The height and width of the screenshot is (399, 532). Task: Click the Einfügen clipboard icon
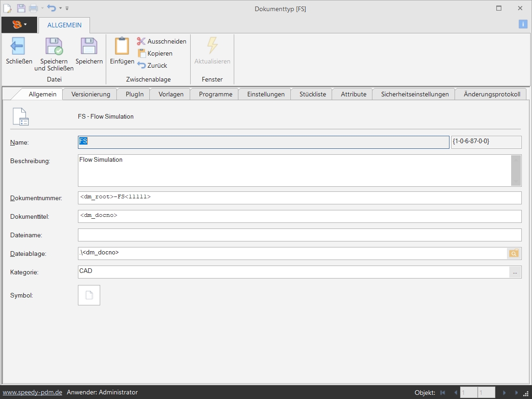pyautogui.click(x=122, y=46)
